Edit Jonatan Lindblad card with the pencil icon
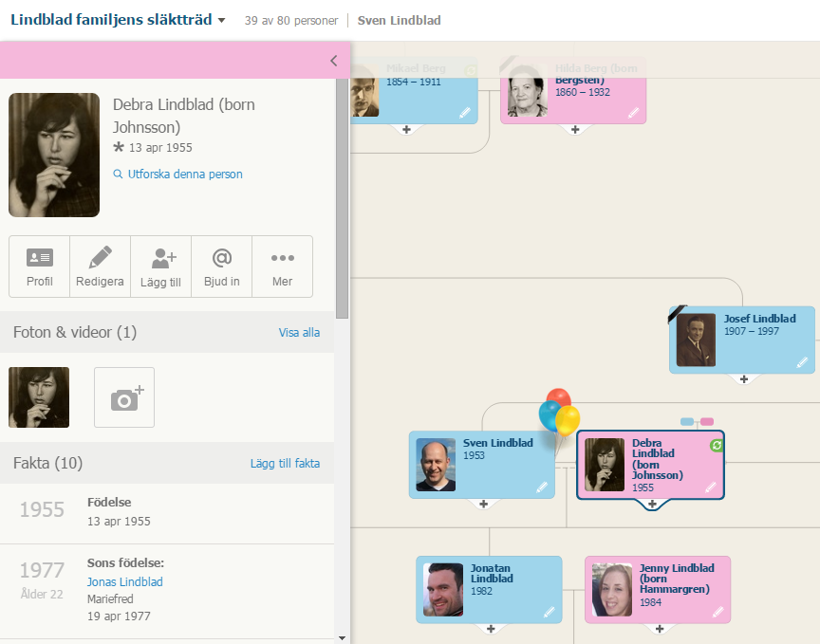 (550, 612)
